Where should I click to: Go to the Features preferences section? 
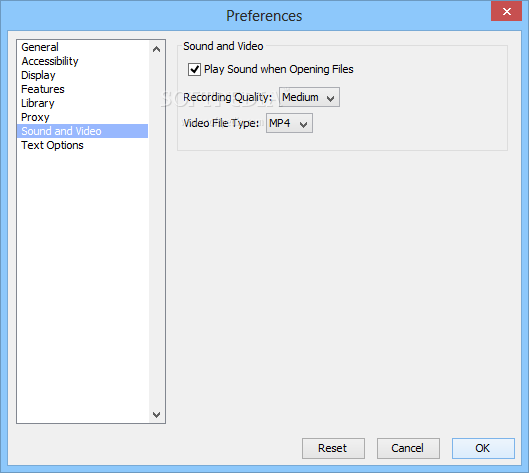82,89
